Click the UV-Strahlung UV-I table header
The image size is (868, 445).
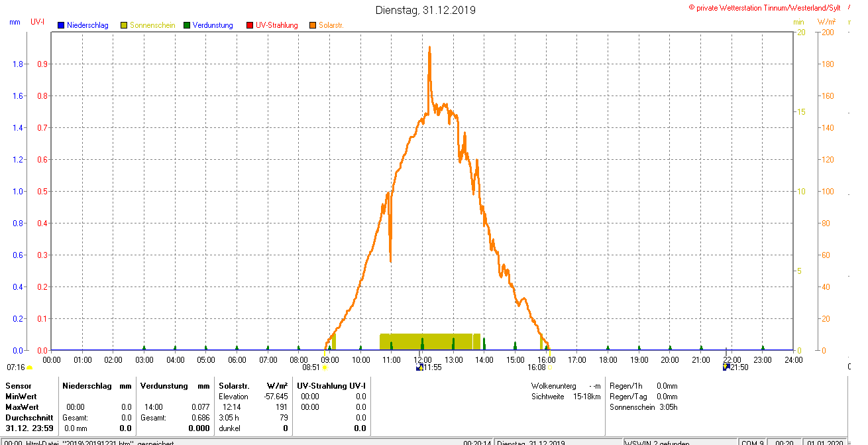pos(331,386)
